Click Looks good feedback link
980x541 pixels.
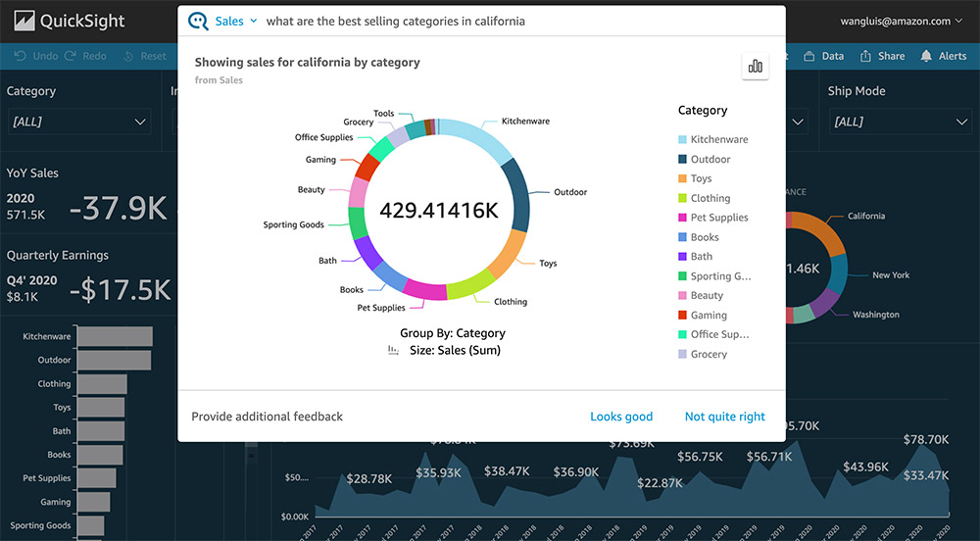pos(621,417)
